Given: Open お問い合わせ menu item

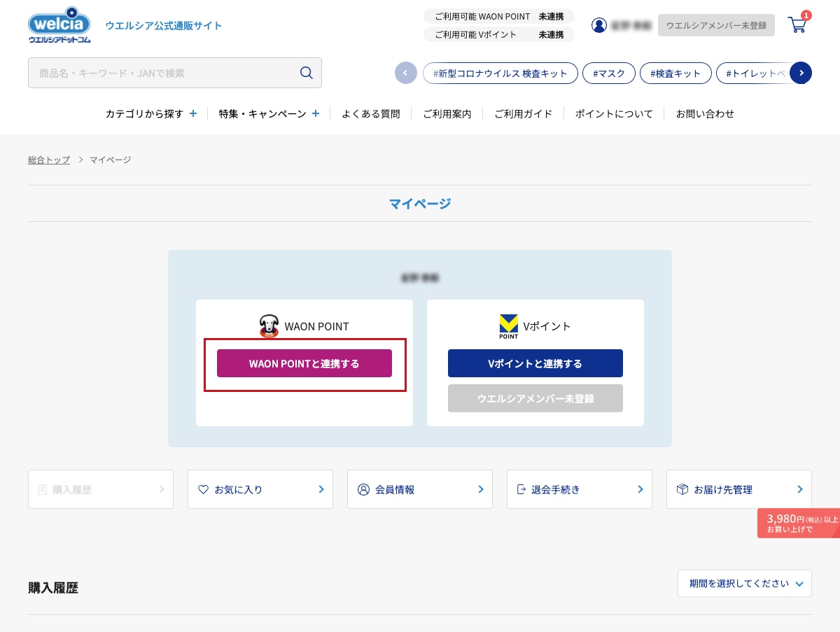Looking at the screenshot, I should (x=705, y=113).
